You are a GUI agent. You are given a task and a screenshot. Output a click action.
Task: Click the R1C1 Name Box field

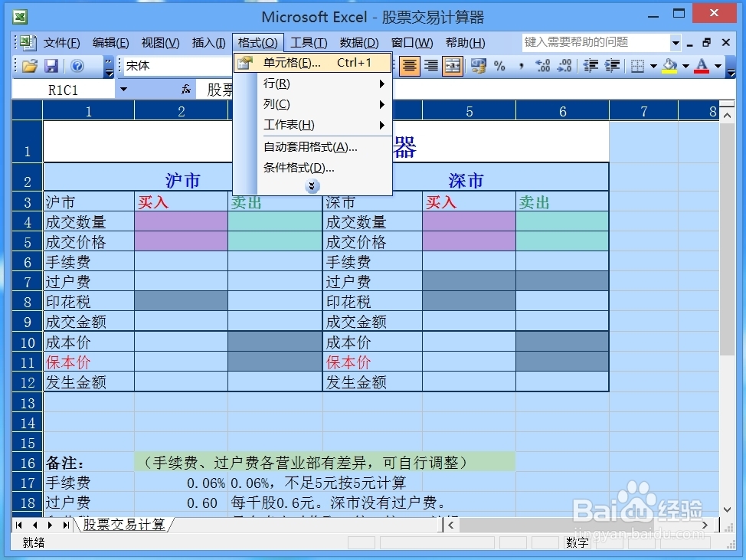(64, 90)
